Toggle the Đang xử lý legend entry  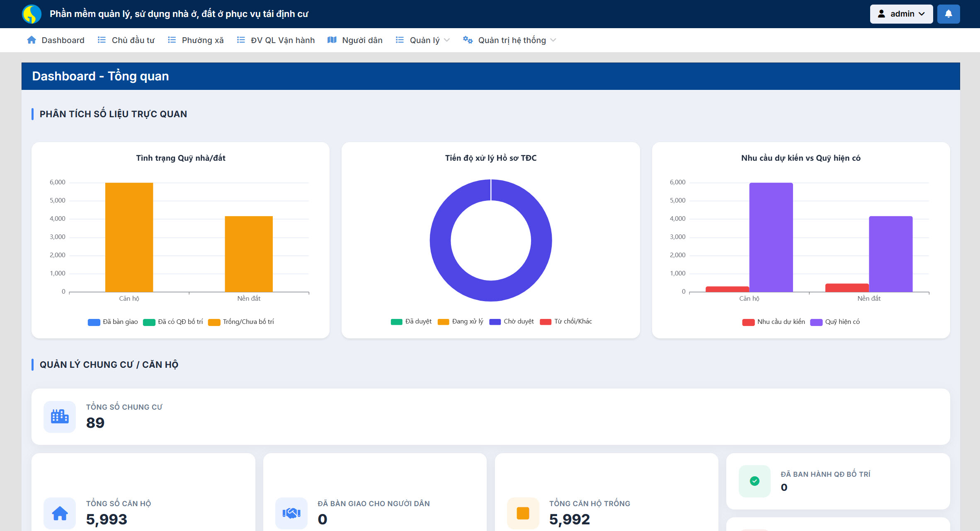(x=461, y=322)
